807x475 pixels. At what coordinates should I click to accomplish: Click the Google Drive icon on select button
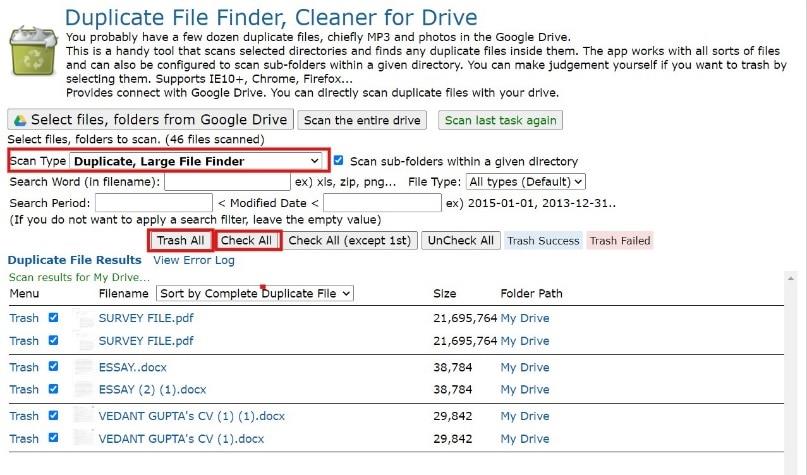click(x=19, y=120)
